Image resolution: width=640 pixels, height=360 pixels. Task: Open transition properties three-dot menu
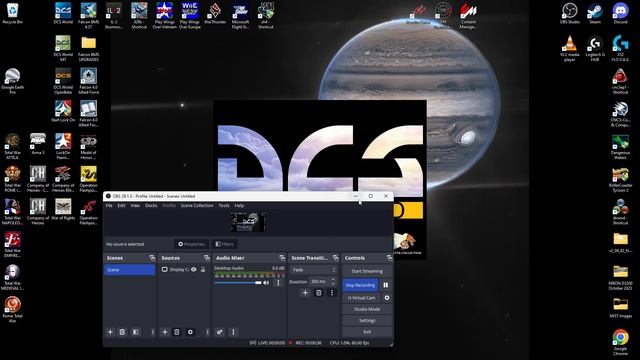click(332, 293)
